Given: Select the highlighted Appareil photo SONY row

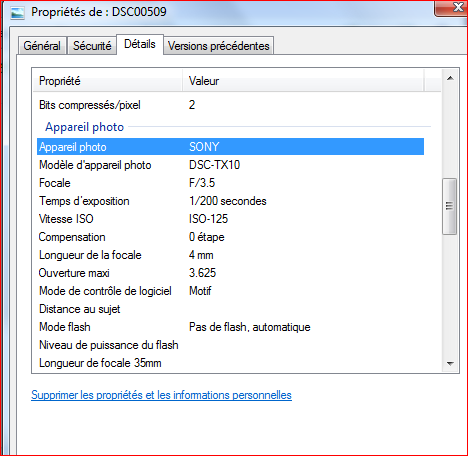Looking at the screenshot, I should click(x=230, y=147).
